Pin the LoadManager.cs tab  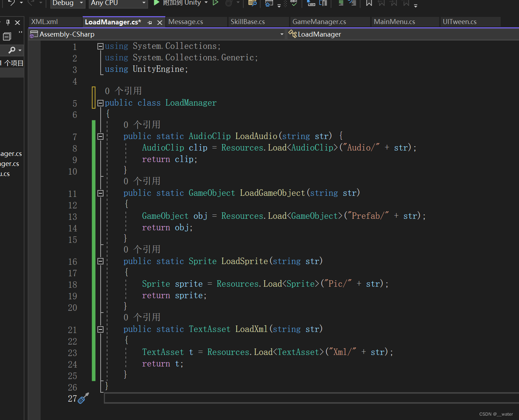click(150, 22)
